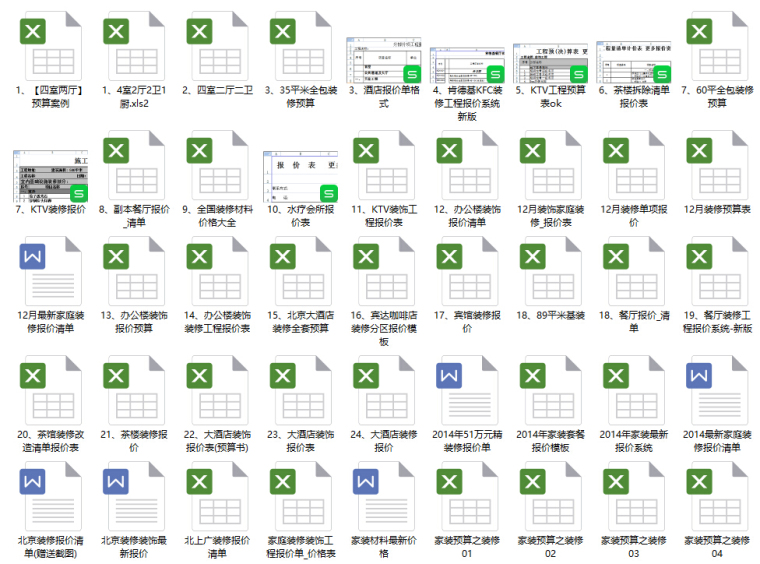Select the 2014年51万元精装修报价单 Word icon
The height and width of the screenshot is (564, 760).
[x=467, y=391]
